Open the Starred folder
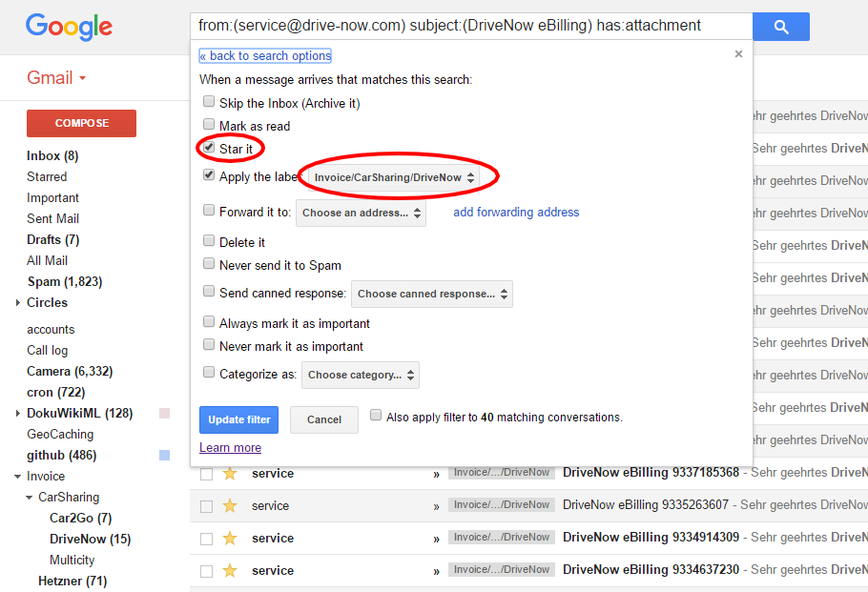This screenshot has height=592, width=868. point(47,177)
